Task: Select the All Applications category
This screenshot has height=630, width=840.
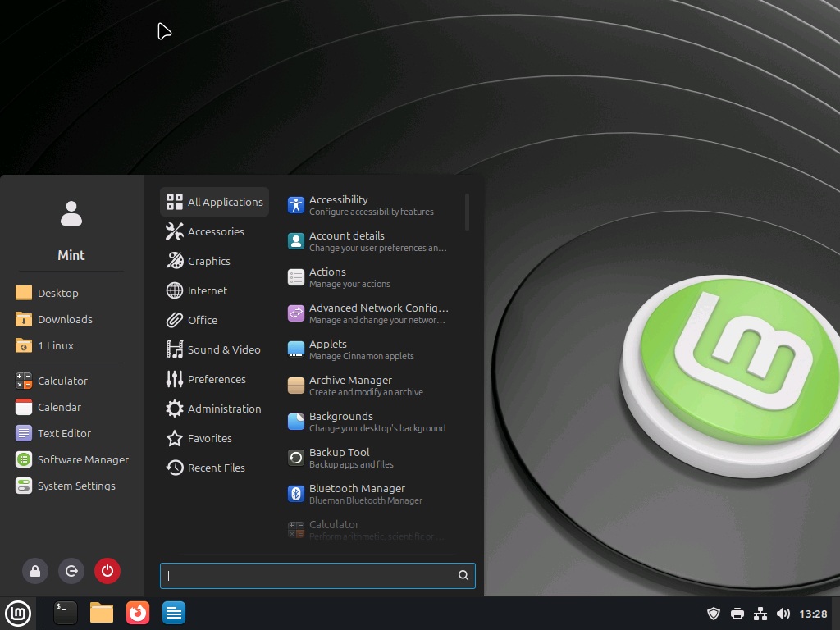Action: [x=214, y=202]
